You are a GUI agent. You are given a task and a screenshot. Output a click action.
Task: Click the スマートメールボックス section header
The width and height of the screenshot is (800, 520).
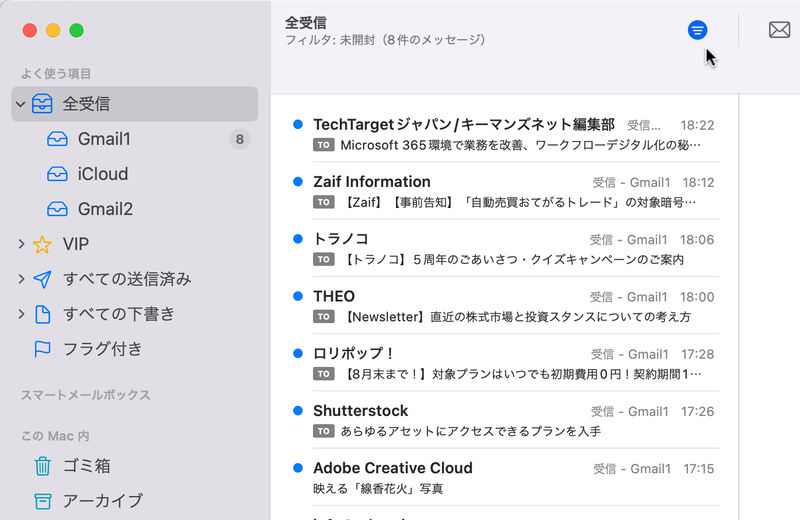(x=85, y=395)
